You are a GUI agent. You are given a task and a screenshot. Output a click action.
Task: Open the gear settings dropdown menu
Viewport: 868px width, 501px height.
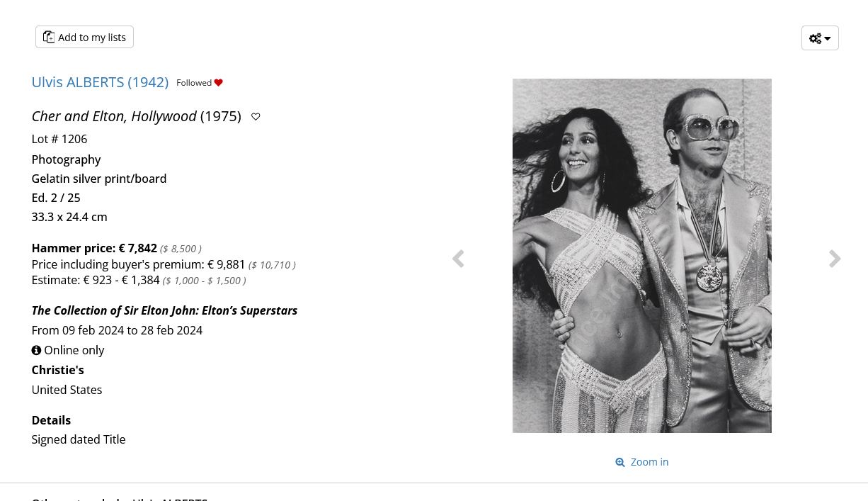point(820,38)
